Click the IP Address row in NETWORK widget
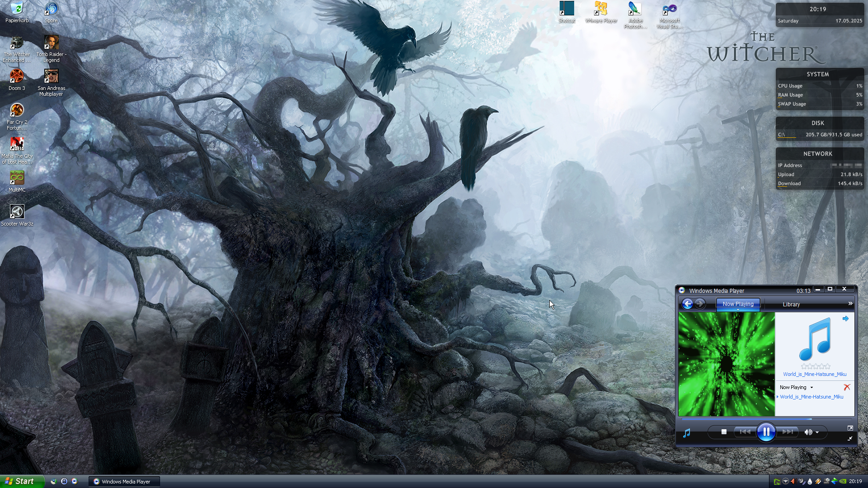 [x=820, y=165]
